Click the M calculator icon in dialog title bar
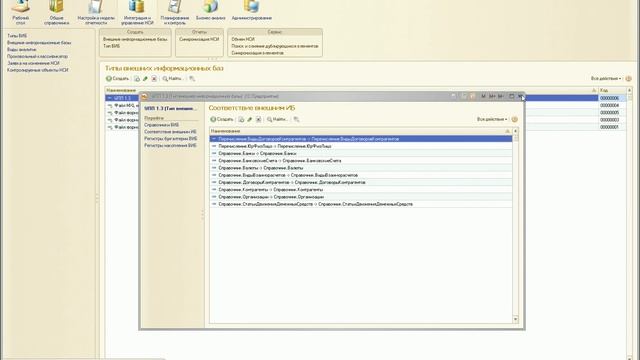 (483, 96)
